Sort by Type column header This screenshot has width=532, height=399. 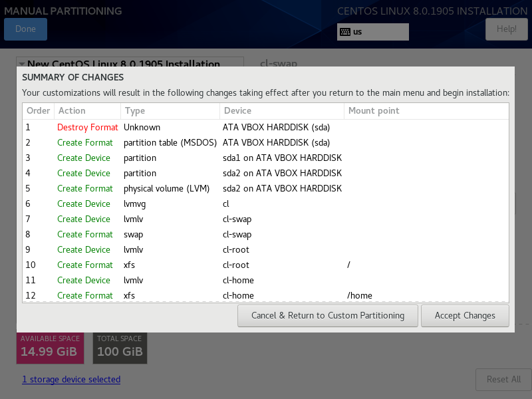tap(170, 111)
